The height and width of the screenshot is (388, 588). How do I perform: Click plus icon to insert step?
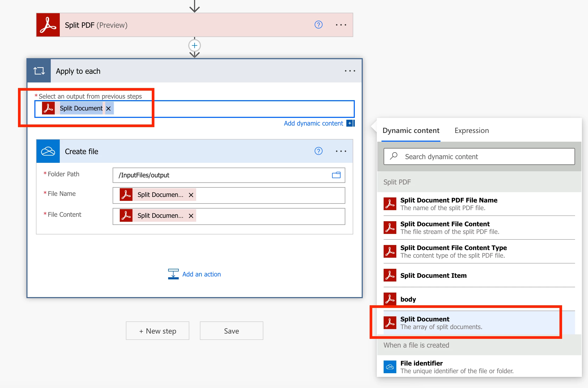point(195,45)
